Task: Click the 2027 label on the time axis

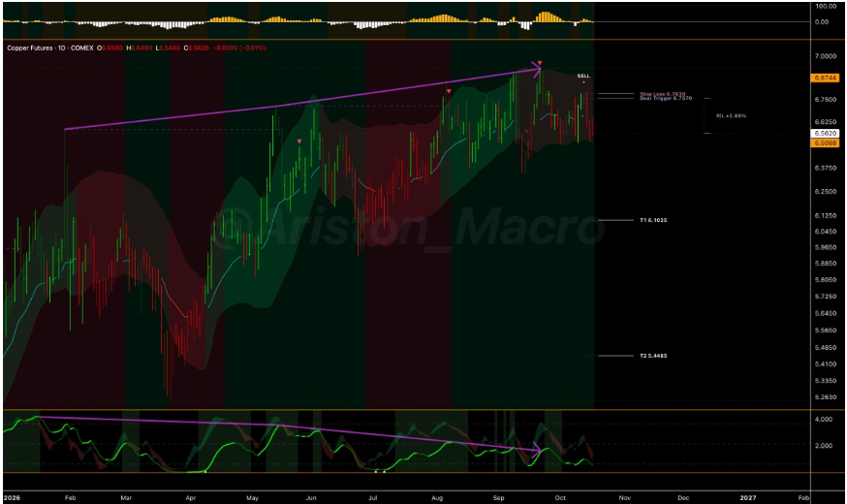Action: point(747,497)
